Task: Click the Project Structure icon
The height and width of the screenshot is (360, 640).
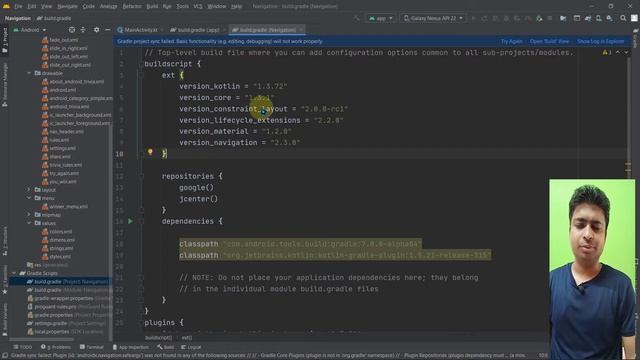Action: tap(563, 18)
